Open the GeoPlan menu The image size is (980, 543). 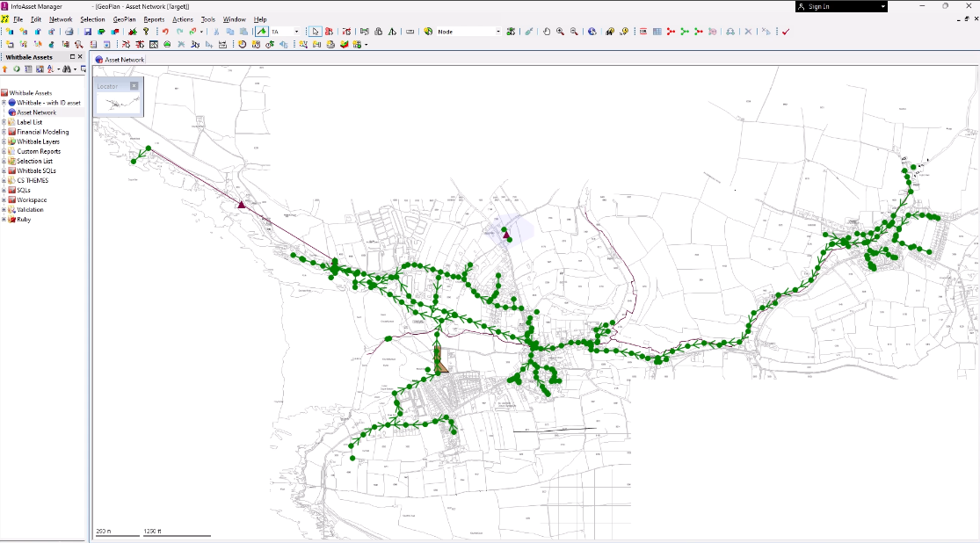coord(126,18)
